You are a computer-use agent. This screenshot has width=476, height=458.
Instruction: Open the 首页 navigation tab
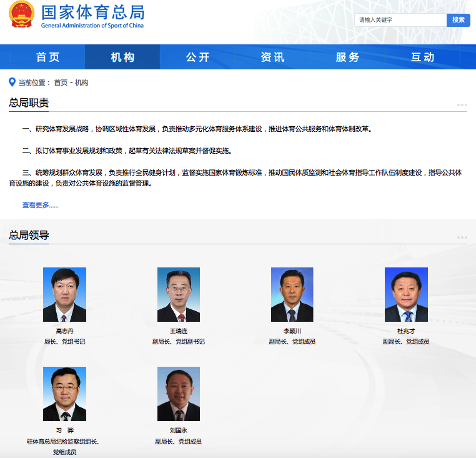coord(48,57)
